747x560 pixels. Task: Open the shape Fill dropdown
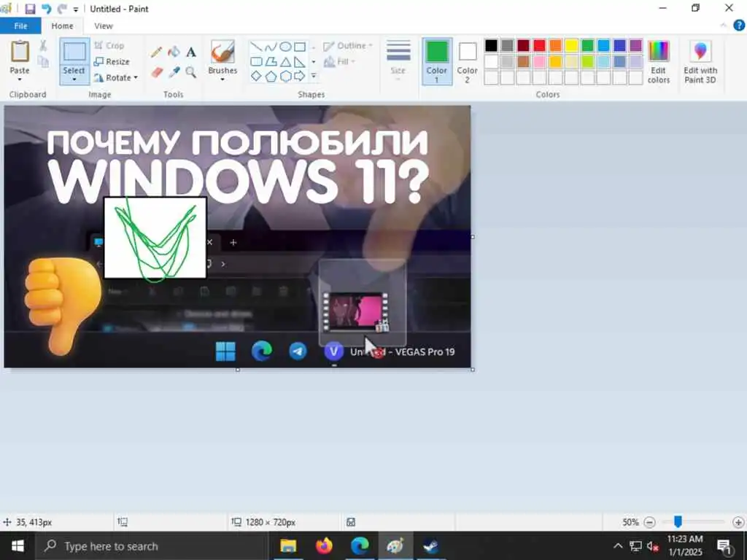click(340, 61)
